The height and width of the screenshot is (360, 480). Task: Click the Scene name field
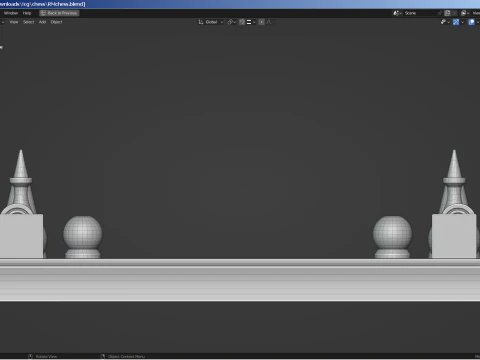(x=420, y=13)
